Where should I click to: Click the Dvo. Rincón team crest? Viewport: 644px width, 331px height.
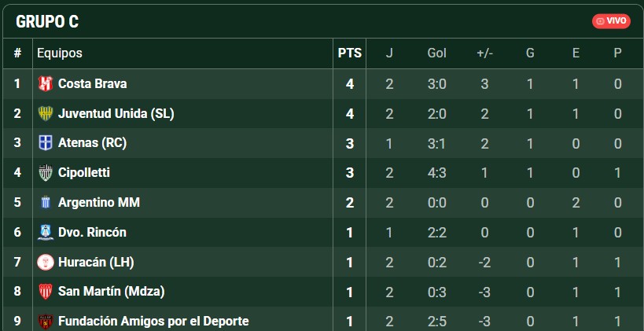45,233
